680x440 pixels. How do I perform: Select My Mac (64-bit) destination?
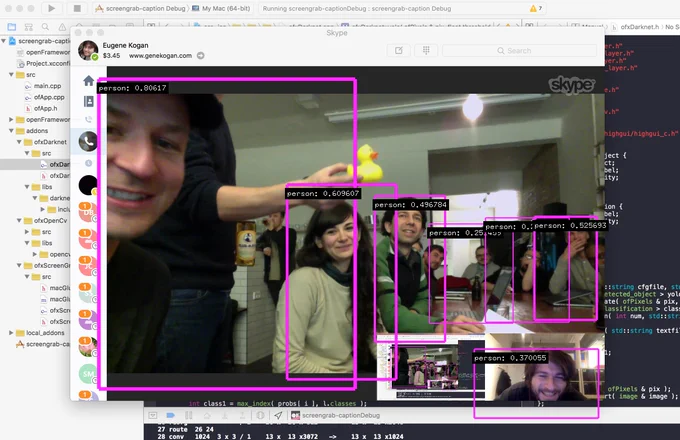(221, 8)
